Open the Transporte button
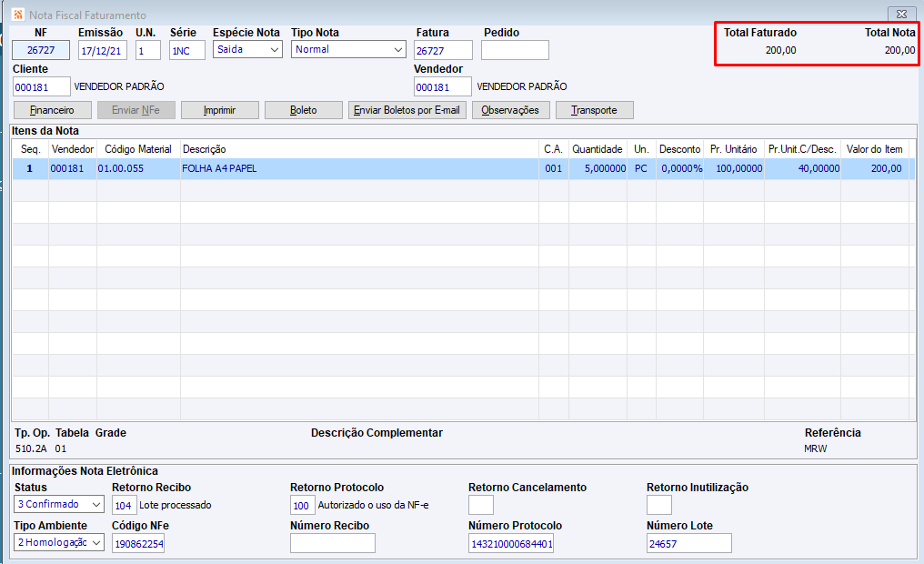The height and width of the screenshot is (564, 924). [x=595, y=110]
